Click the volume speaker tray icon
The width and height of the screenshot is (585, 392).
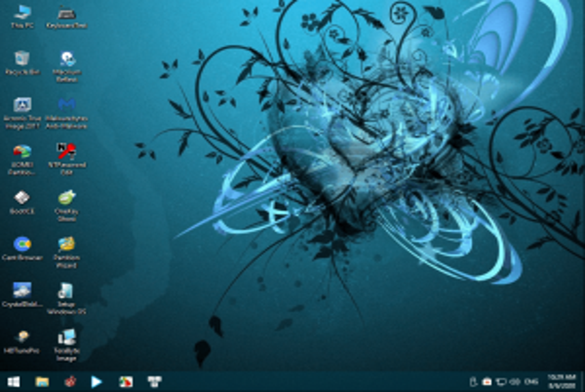tap(515, 382)
